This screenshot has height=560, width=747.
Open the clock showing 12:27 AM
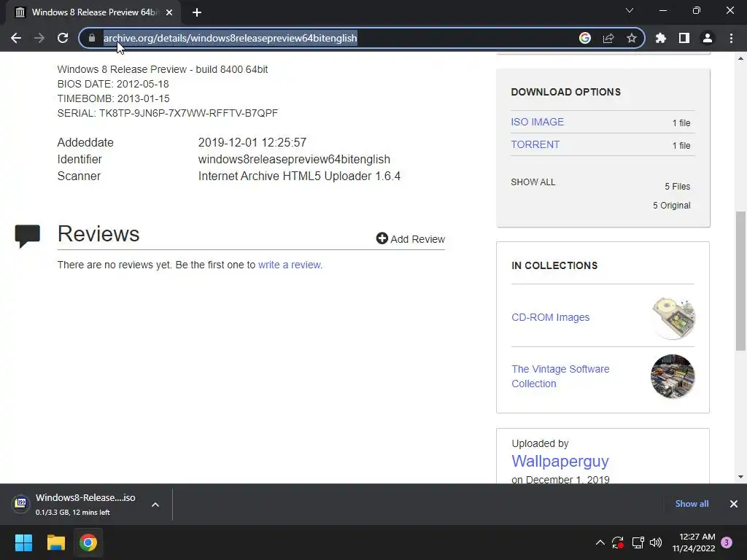694,542
